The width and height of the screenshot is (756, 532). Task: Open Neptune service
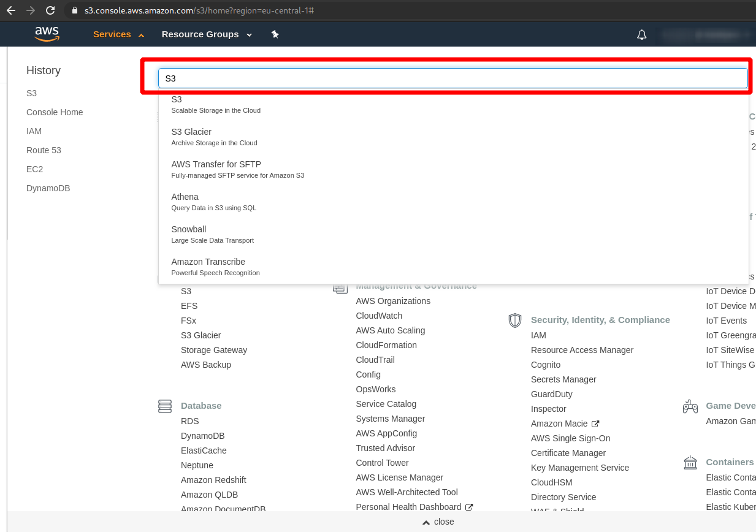point(197,465)
